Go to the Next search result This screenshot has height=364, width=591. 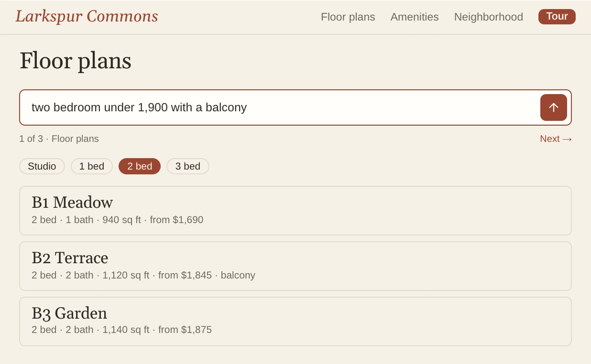click(x=556, y=139)
